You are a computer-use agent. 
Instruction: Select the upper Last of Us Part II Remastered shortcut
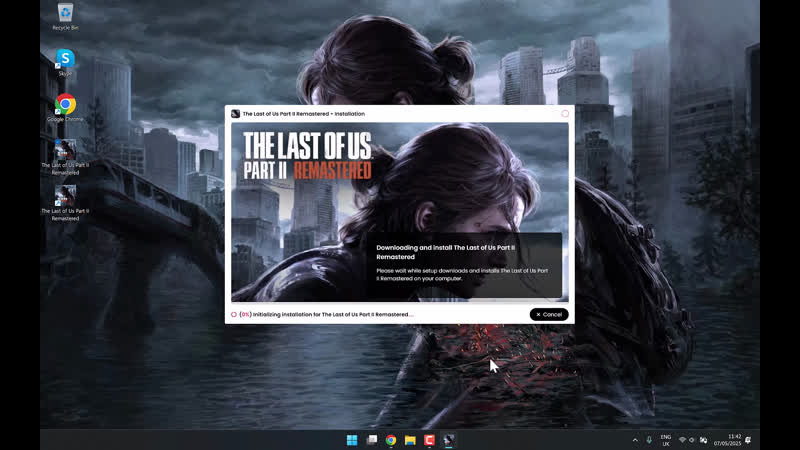point(65,157)
